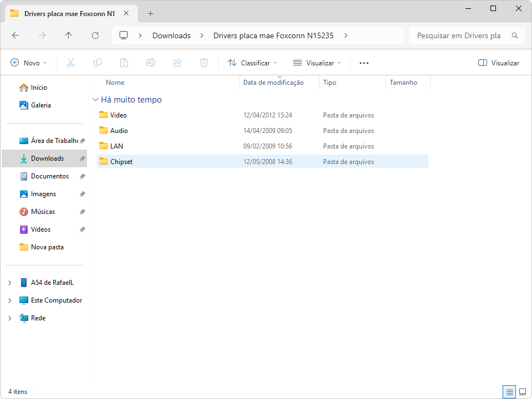
Task: Minimize the File Explorer window
Action: pos(469,8)
